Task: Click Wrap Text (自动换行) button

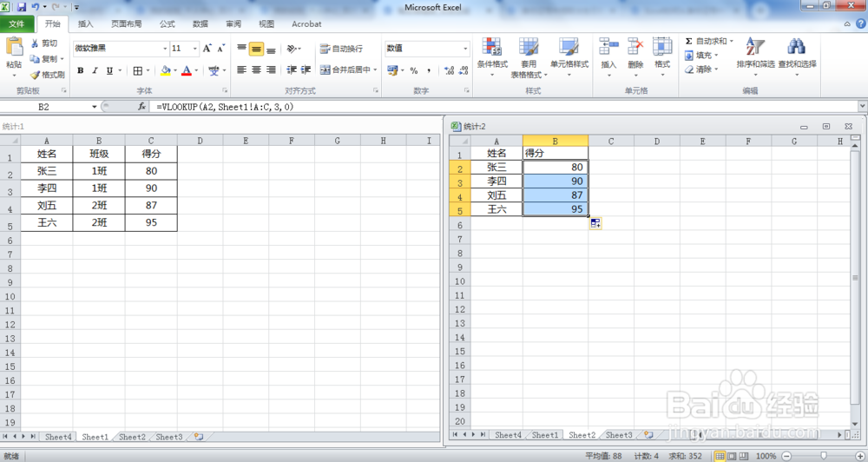Action: (341, 49)
